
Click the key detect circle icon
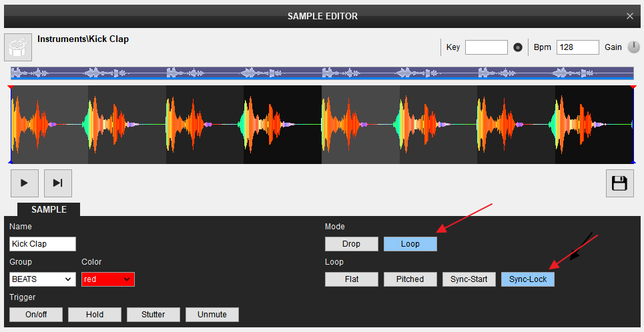click(517, 47)
